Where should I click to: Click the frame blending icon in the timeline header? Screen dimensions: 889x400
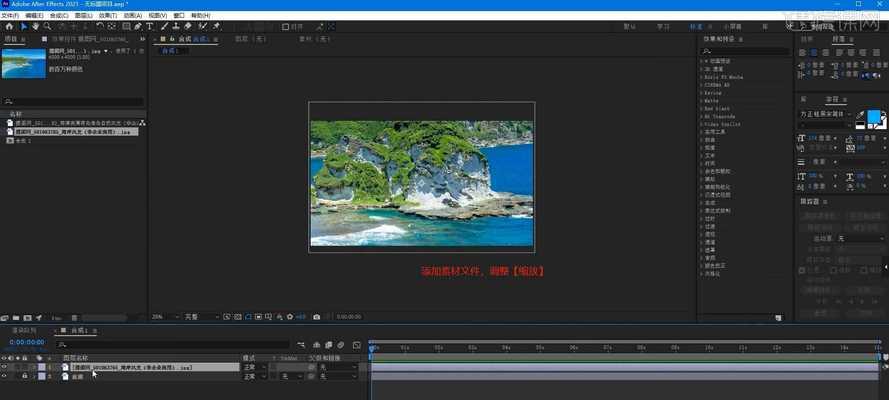click(x=329, y=344)
